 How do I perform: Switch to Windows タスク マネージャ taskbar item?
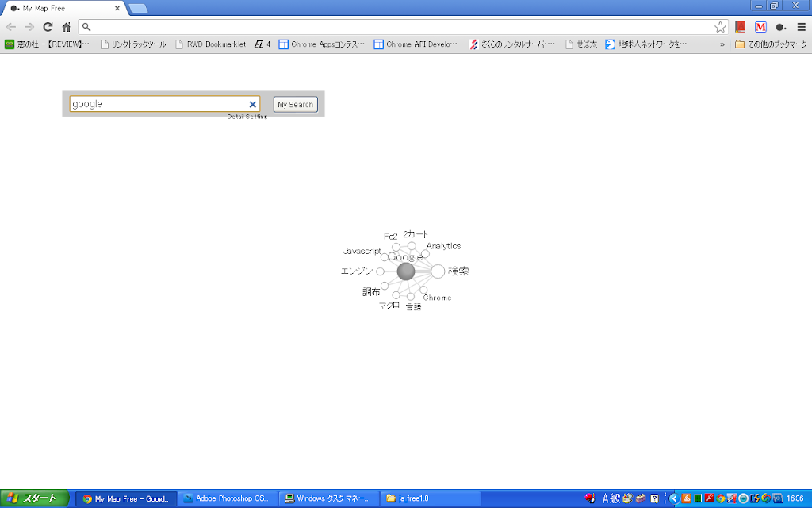(x=328, y=498)
